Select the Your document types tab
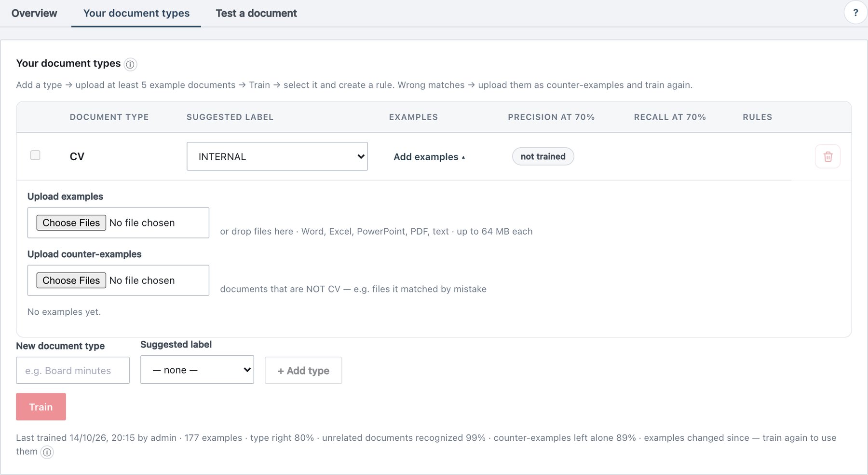 point(136,13)
